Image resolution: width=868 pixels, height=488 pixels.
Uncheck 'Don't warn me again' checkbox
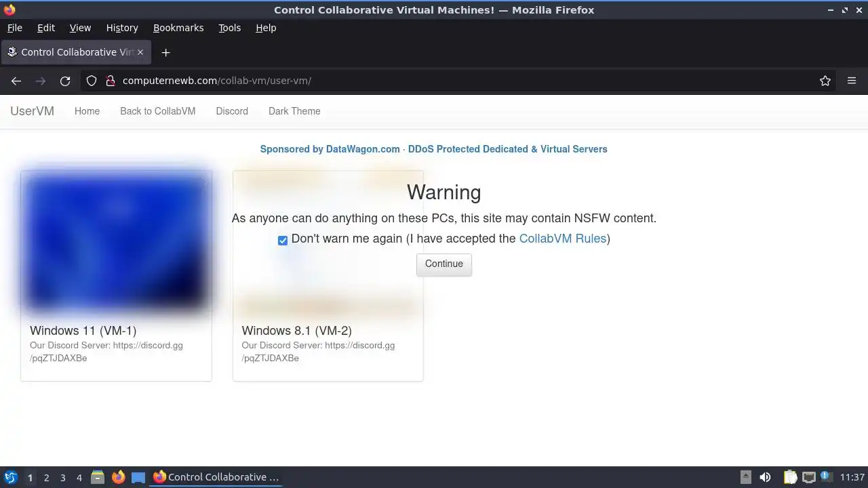pos(283,240)
